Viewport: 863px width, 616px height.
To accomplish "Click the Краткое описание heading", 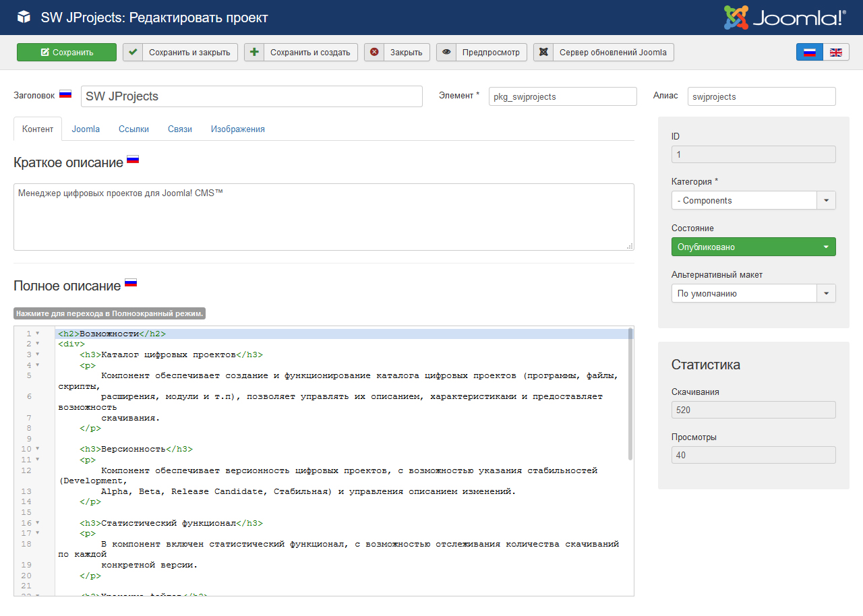I will point(68,162).
